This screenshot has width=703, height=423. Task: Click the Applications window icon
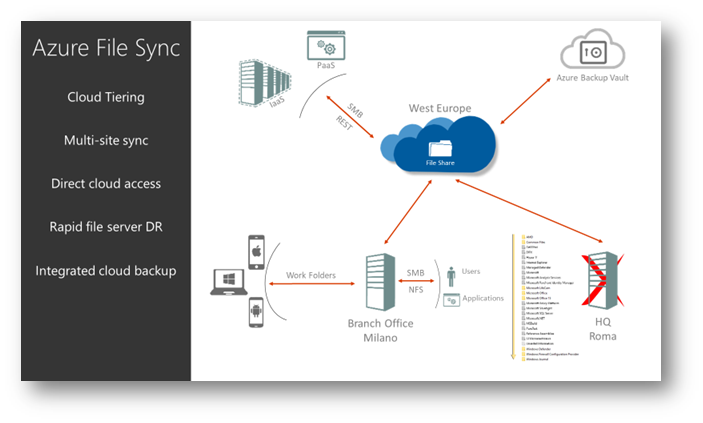coord(451,300)
